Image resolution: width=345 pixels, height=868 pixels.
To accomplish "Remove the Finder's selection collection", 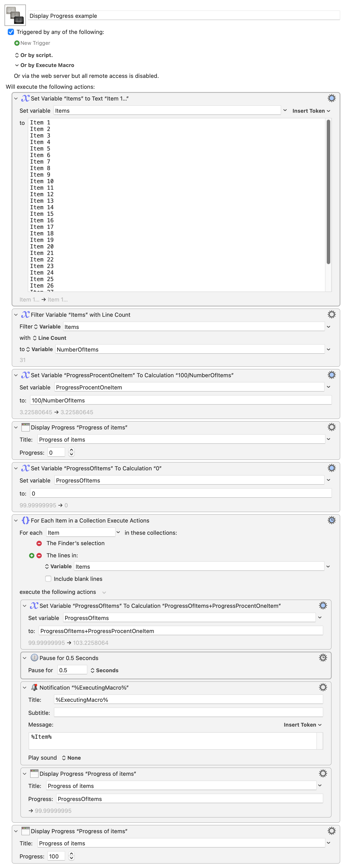I will [x=39, y=543].
